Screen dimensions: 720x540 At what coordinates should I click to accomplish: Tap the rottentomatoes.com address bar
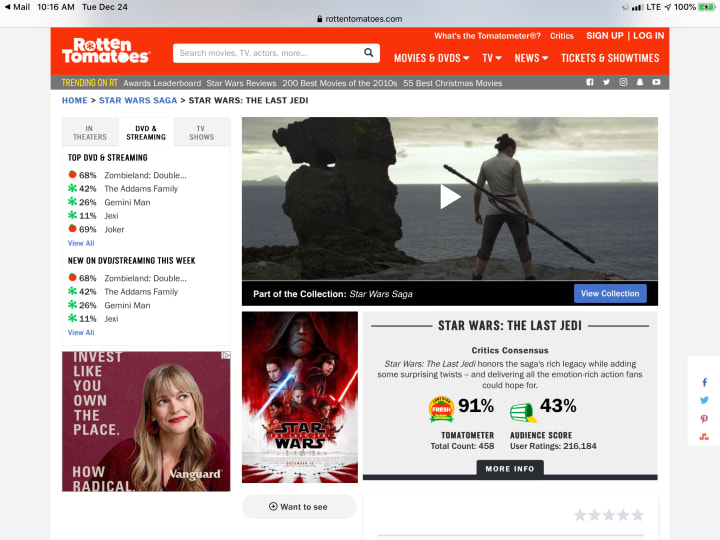tap(360, 19)
